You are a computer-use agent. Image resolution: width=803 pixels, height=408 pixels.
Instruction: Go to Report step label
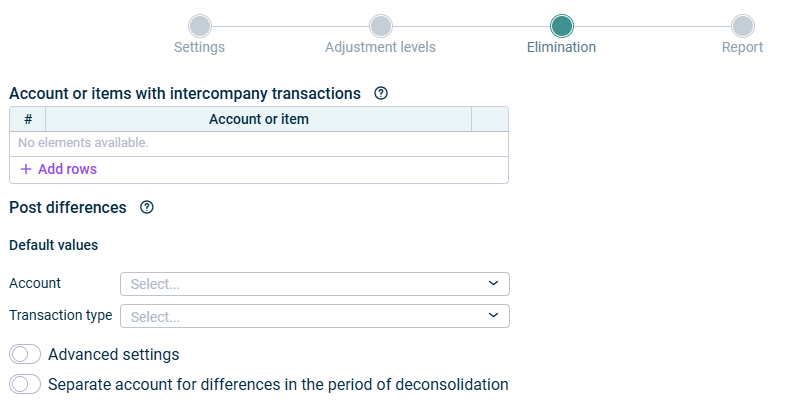pyautogui.click(x=743, y=47)
